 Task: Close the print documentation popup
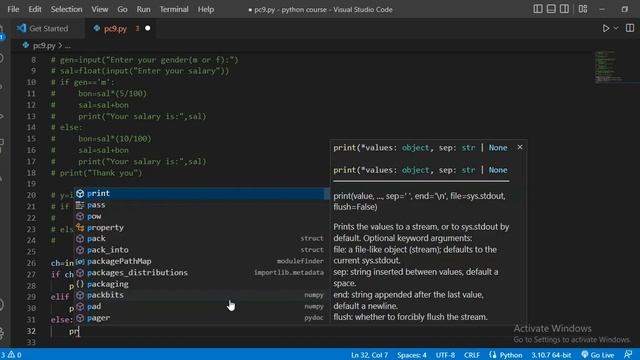(x=520, y=147)
